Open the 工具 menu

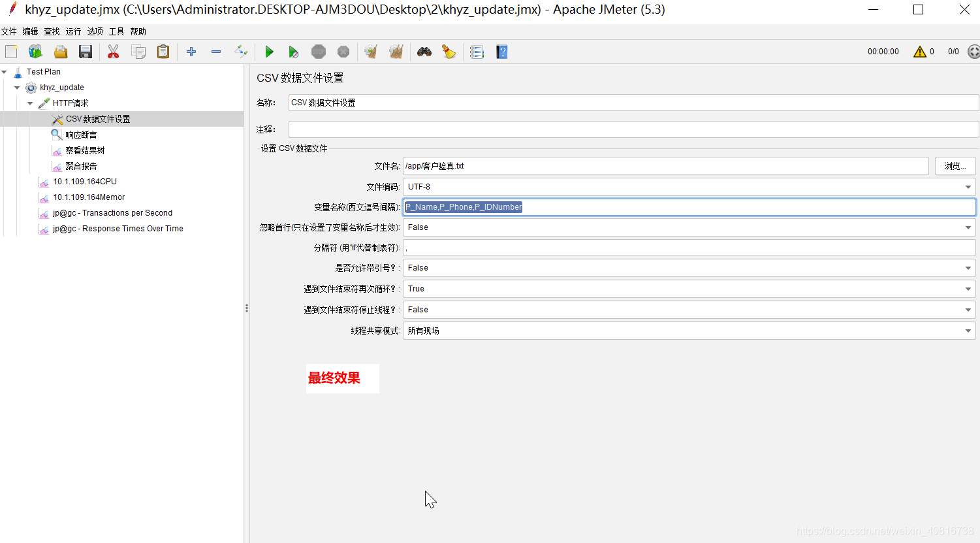click(116, 31)
